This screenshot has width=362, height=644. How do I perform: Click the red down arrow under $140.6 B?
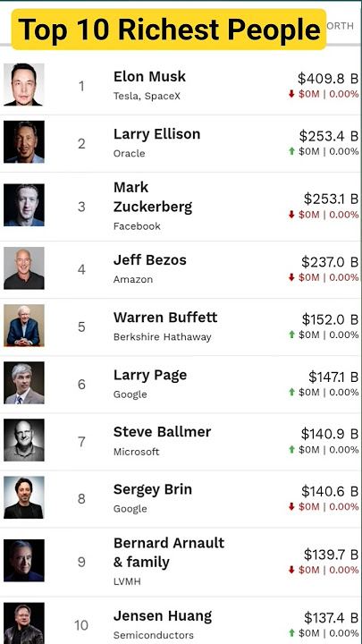(x=291, y=507)
